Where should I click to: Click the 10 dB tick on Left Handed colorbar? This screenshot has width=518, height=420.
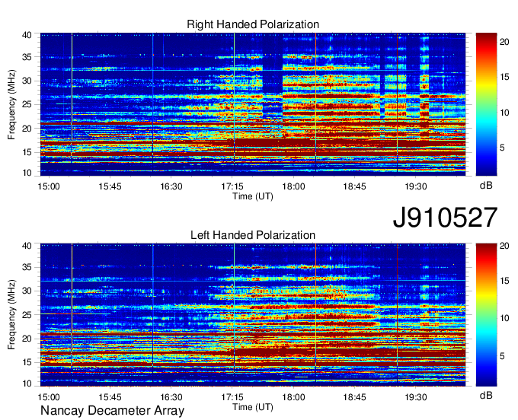click(504, 318)
